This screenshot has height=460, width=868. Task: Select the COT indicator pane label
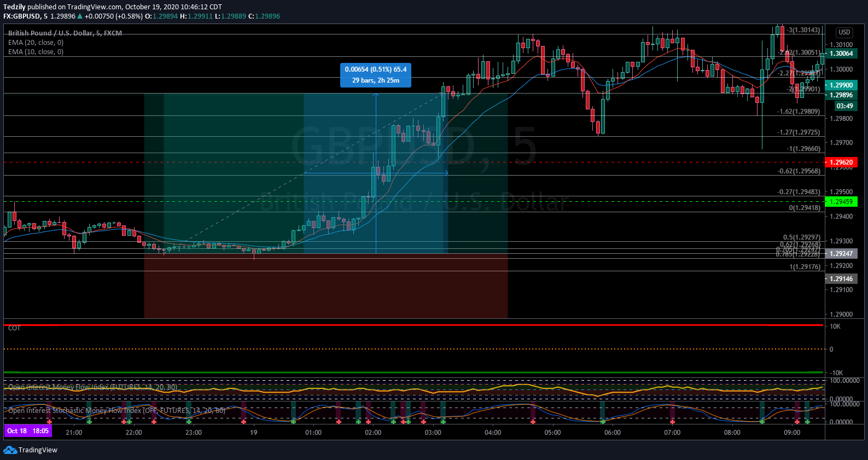click(x=14, y=328)
